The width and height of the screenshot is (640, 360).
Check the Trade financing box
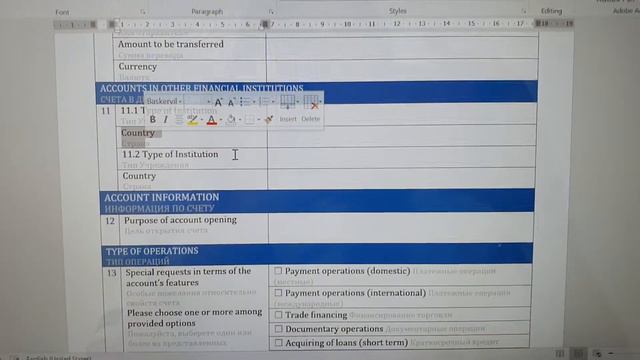[x=278, y=315]
